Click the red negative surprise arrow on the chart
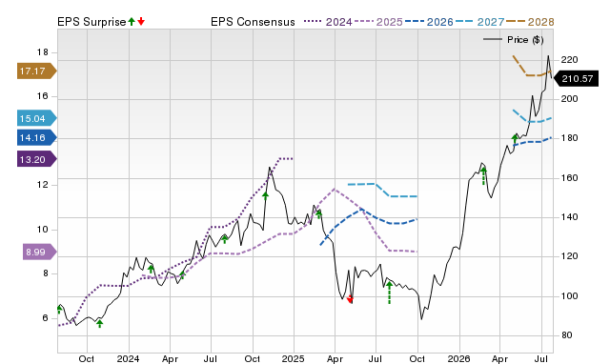The height and width of the screenshot is (364, 610). click(350, 299)
